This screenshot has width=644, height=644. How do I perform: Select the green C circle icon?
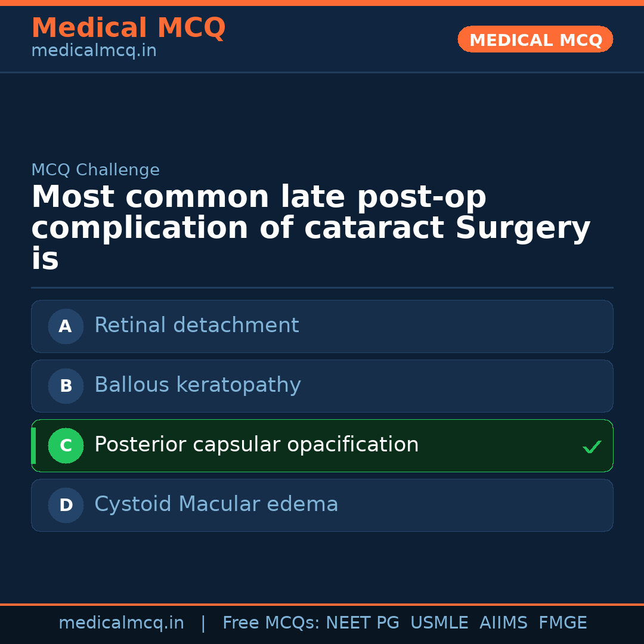[x=66, y=445]
